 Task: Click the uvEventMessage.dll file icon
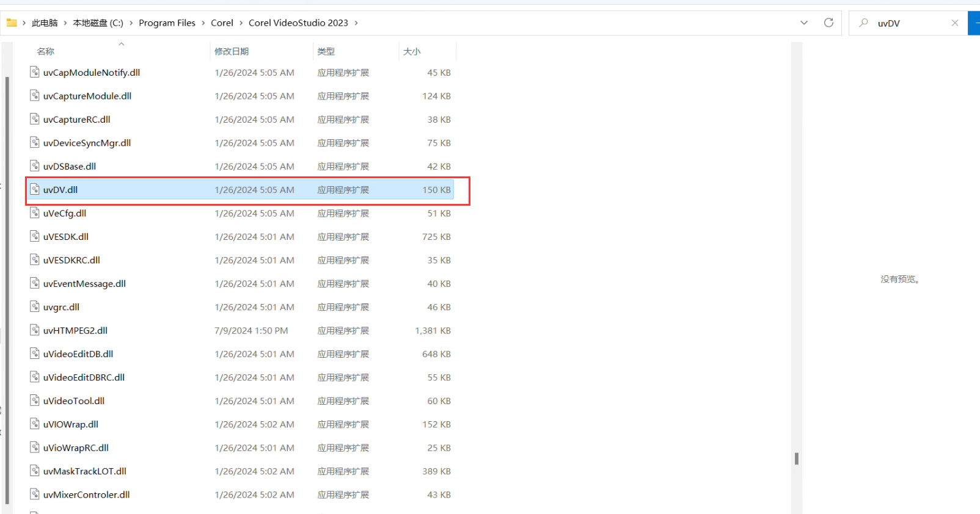point(35,283)
